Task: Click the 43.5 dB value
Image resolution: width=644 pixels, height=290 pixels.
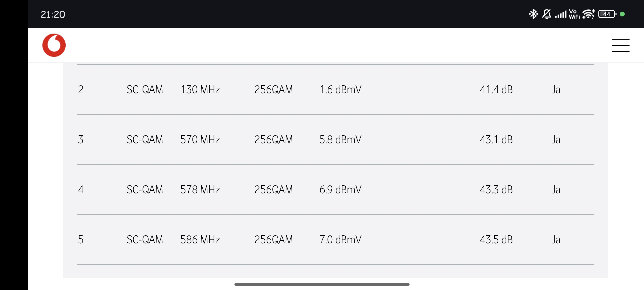Action: (496, 240)
